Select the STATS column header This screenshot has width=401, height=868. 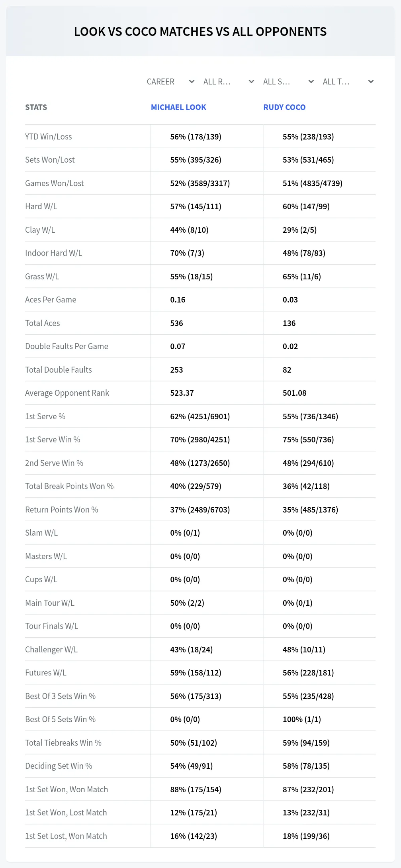click(x=36, y=107)
